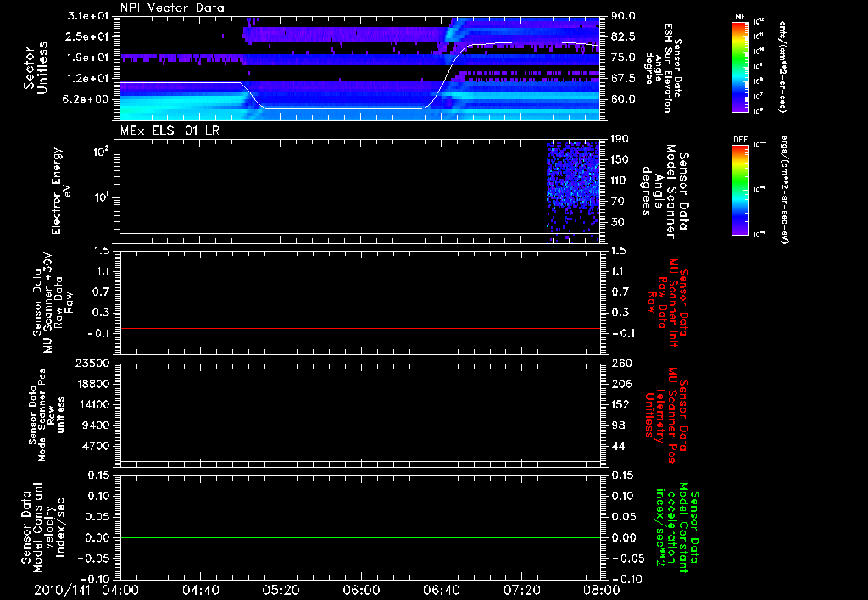This screenshot has height=600, width=868.
Task: Click the "Electron Energy eV" axis label
Action: coord(60,191)
